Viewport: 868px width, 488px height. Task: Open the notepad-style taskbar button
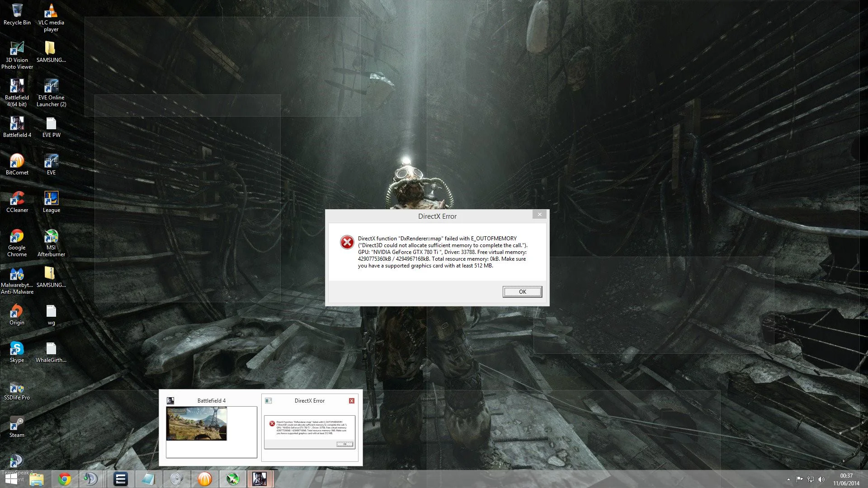click(149, 479)
